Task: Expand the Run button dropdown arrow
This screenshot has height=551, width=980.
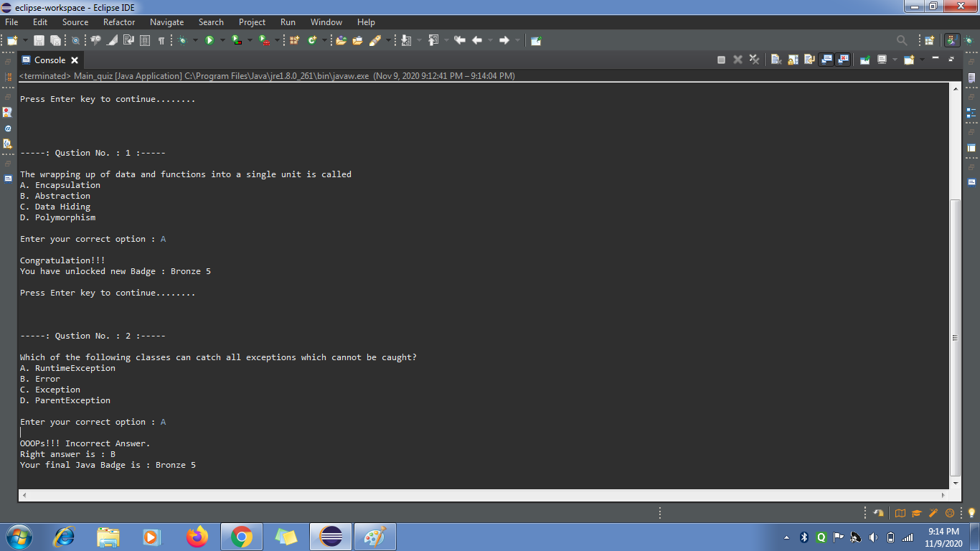Action: point(222,41)
